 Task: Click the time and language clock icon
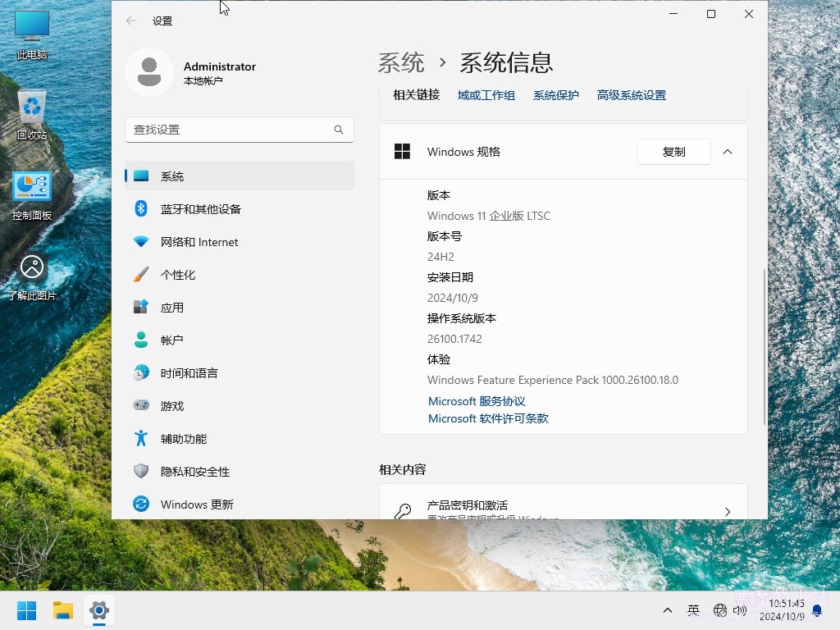pos(141,373)
